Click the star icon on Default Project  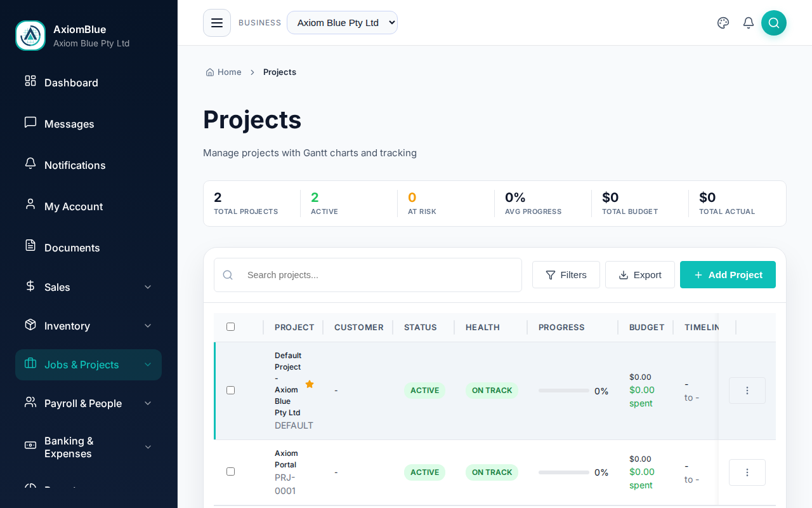pyautogui.click(x=310, y=384)
